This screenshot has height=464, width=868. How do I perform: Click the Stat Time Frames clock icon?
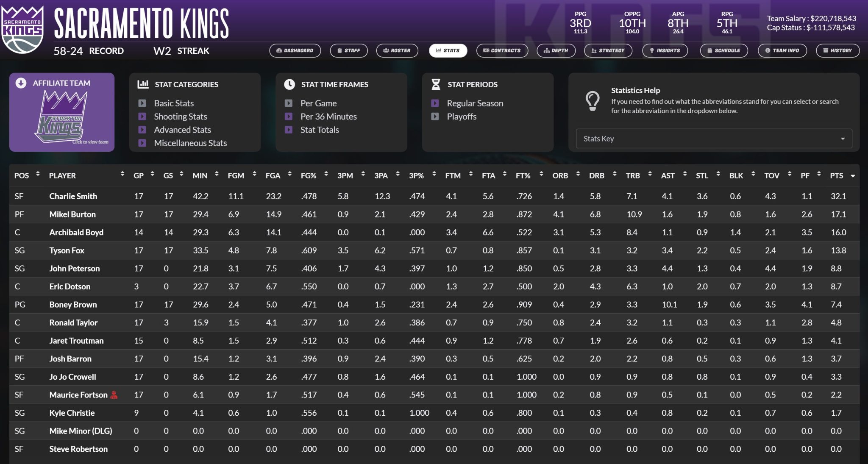(289, 84)
